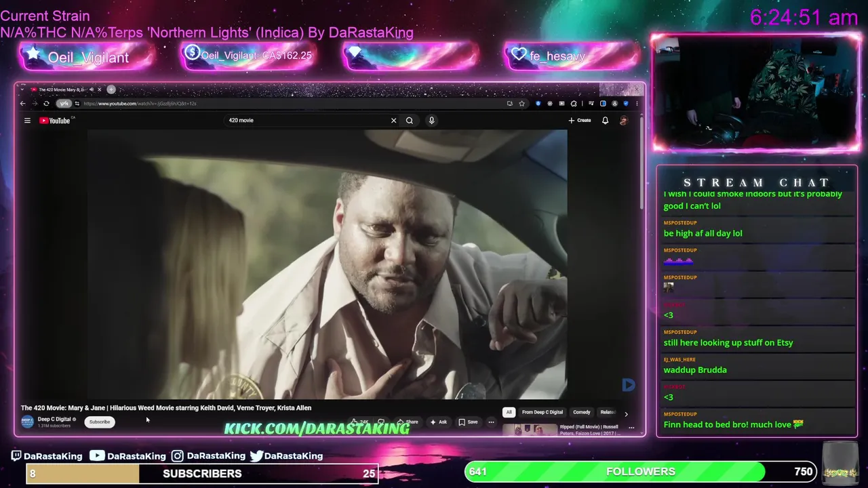Open the YouTube hamburger guide menu
Image resolution: width=868 pixels, height=488 pixels.
pyautogui.click(x=27, y=121)
